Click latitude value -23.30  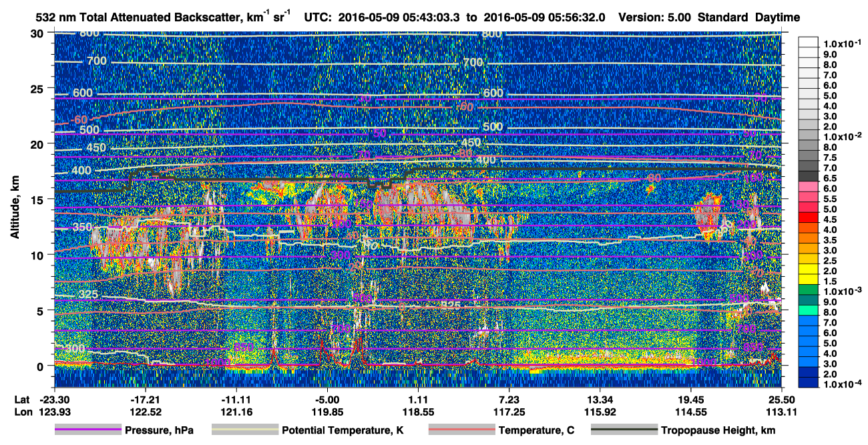click(x=55, y=399)
